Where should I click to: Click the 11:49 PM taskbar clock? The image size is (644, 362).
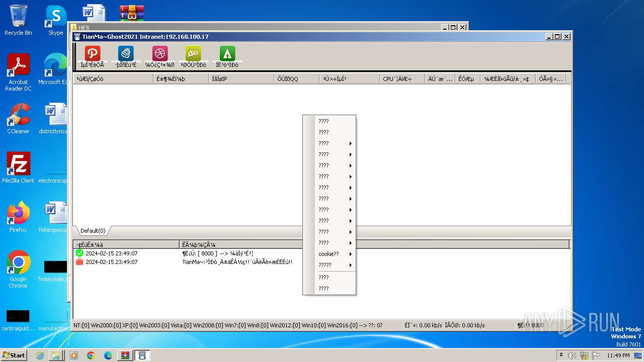point(618,355)
